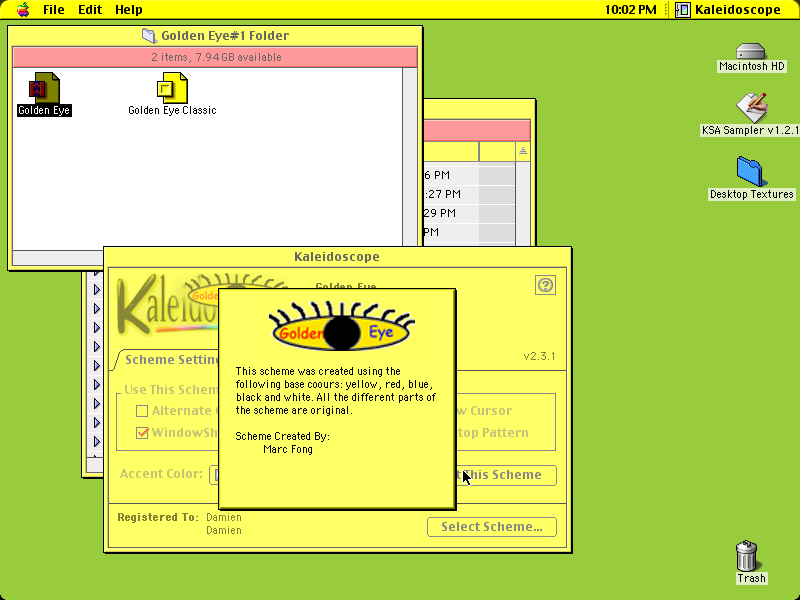Uncheck the WindowShade checkbox
The width and height of the screenshot is (800, 600).
click(x=142, y=433)
